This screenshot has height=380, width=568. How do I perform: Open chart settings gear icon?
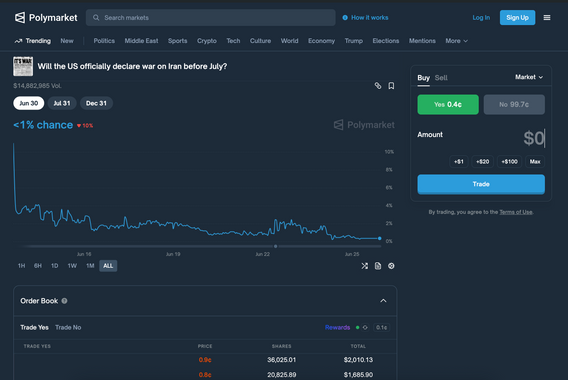click(391, 266)
